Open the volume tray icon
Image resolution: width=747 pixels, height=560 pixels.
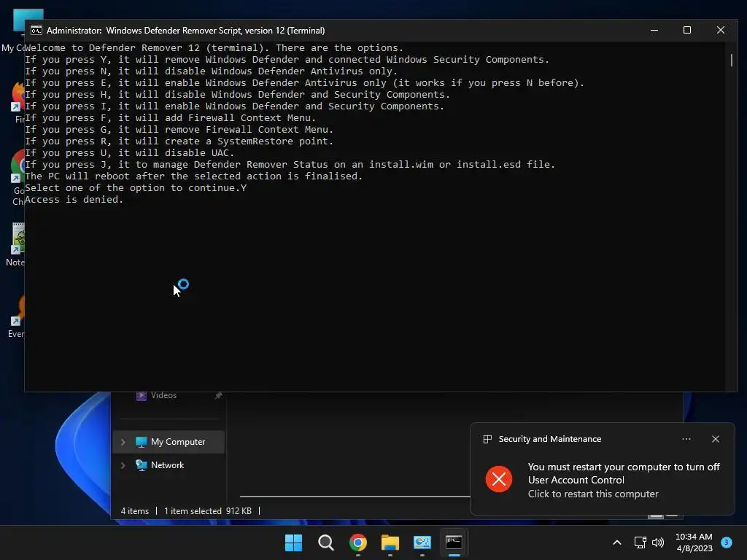(x=658, y=542)
